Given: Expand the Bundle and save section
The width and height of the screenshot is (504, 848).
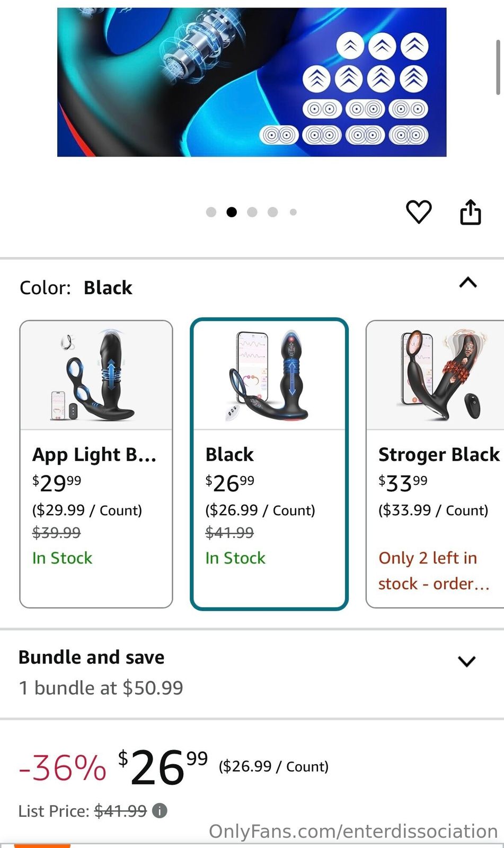Looking at the screenshot, I should pyautogui.click(x=466, y=661).
